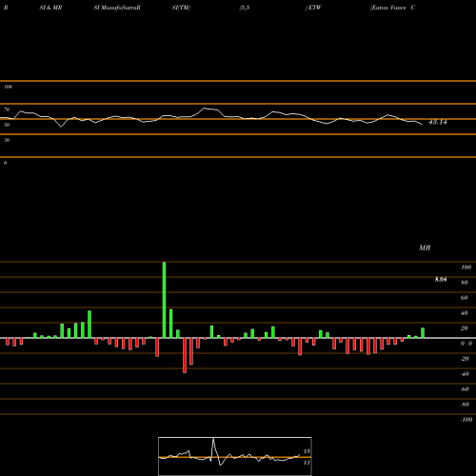Viewport: 476px width, 476px height.
Task: Click the 'ETW' ticker symbol text
Action: [314, 8]
